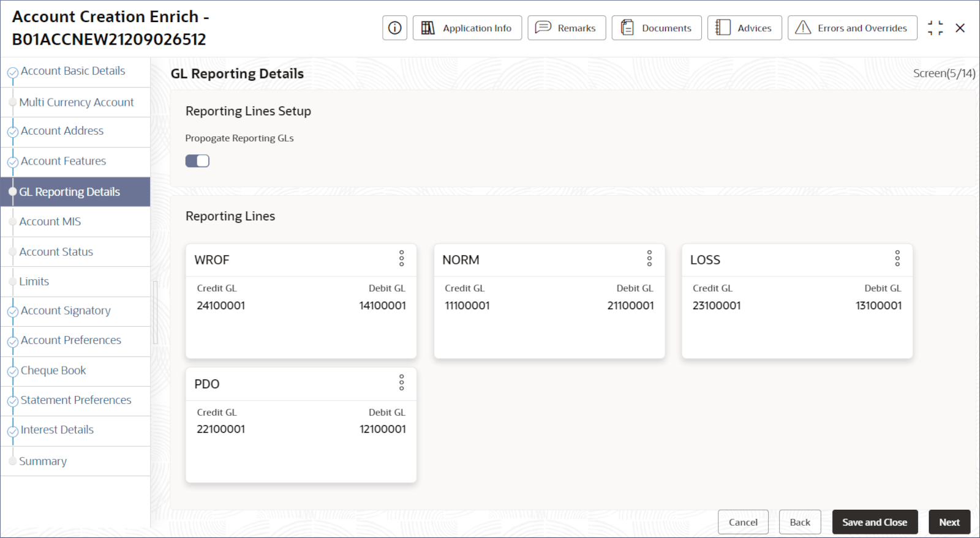Go to Summary step
The image size is (980, 538).
[x=75, y=461]
